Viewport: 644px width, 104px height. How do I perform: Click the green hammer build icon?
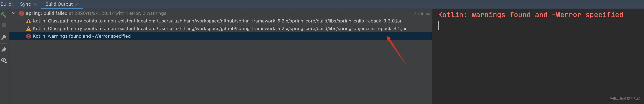(3, 15)
